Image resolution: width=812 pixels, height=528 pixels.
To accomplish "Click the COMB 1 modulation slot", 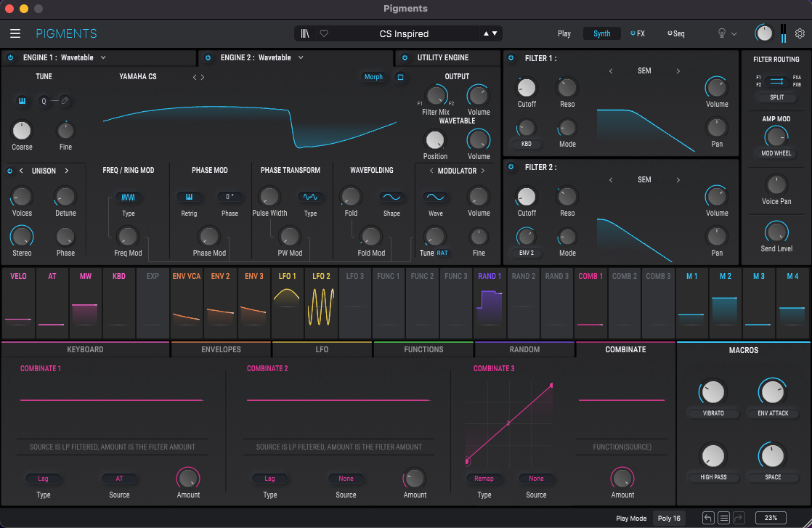I will coord(590,305).
